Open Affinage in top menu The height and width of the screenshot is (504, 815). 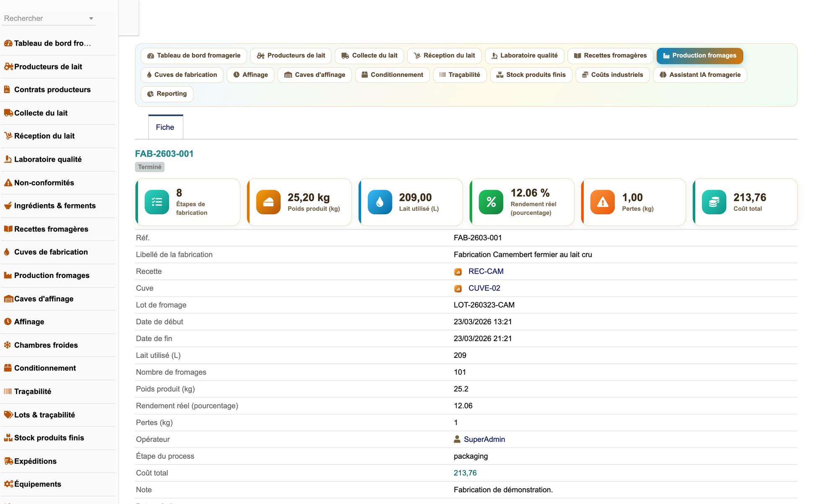(250, 75)
